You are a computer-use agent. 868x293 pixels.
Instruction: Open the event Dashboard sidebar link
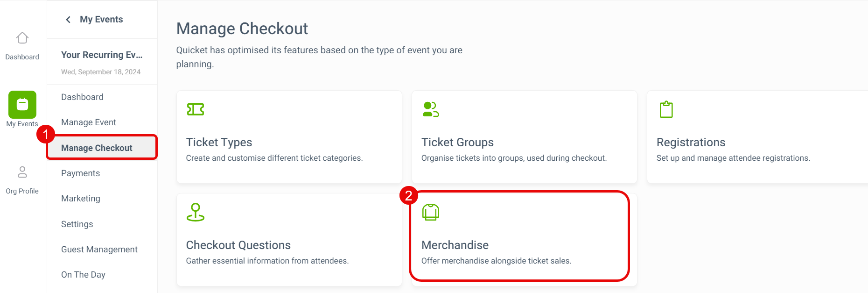(x=82, y=97)
